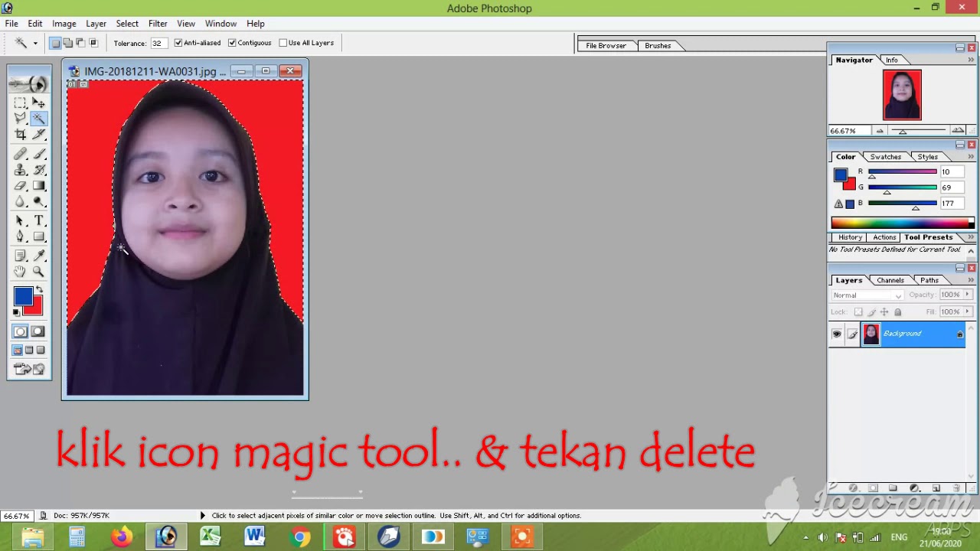This screenshot has width=980, height=551.
Task: Select New Selection mode in options bar
Action: click(x=55, y=43)
